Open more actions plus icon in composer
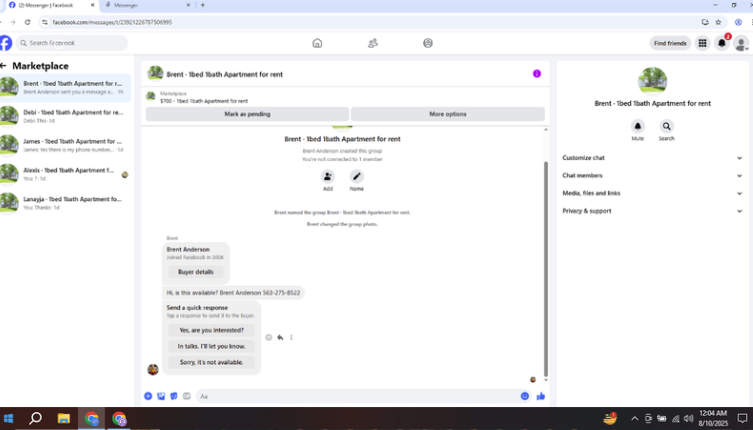The height and width of the screenshot is (430, 753). click(148, 396)
